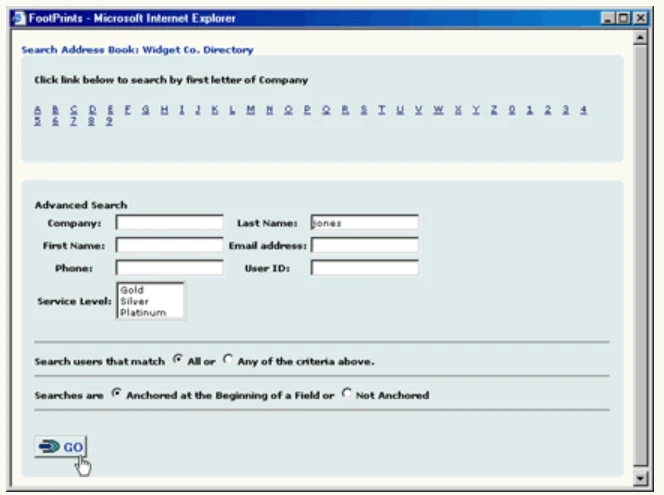Follow the letter W company link
The width and height of the screenshot is (664, 495).
[438, 110]
